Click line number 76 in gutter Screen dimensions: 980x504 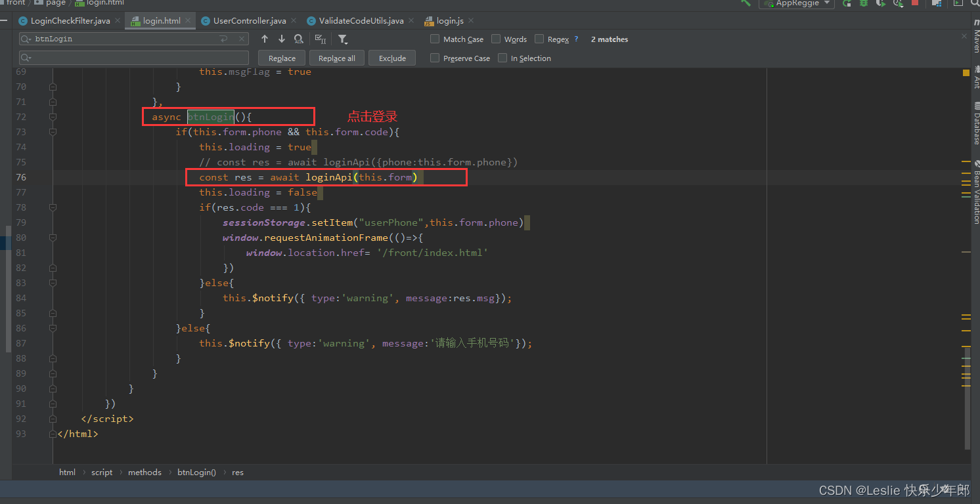[21, 177]
